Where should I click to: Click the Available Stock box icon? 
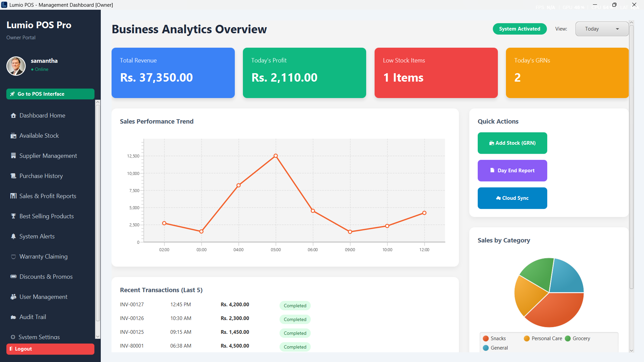pyautogui.click(x=13, y=136)
